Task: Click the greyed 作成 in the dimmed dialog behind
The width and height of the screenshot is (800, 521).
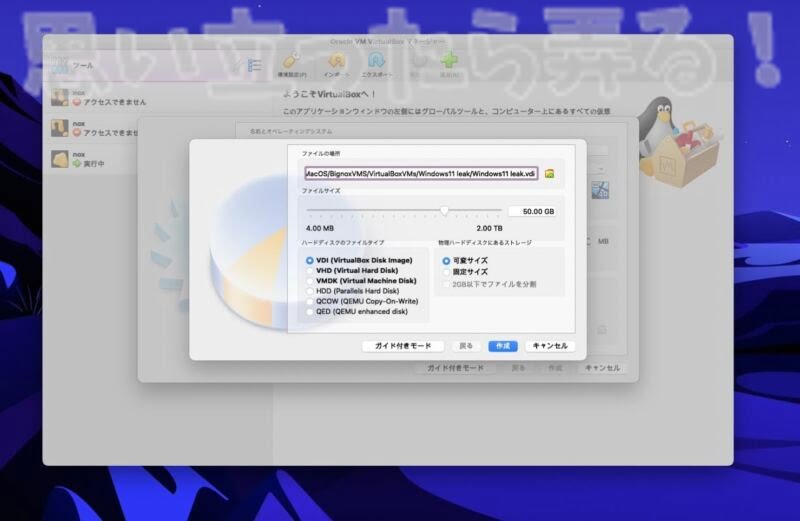Action: point(555,368)
